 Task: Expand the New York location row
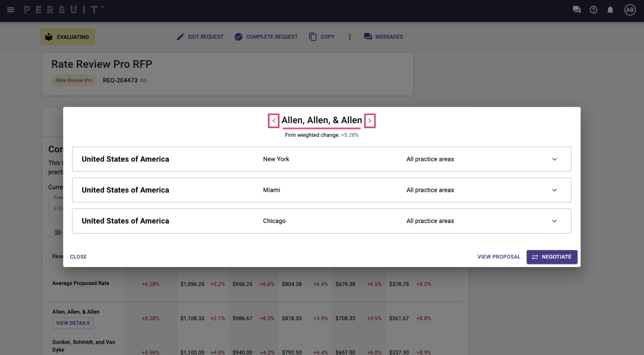click(x=322, y=159)
